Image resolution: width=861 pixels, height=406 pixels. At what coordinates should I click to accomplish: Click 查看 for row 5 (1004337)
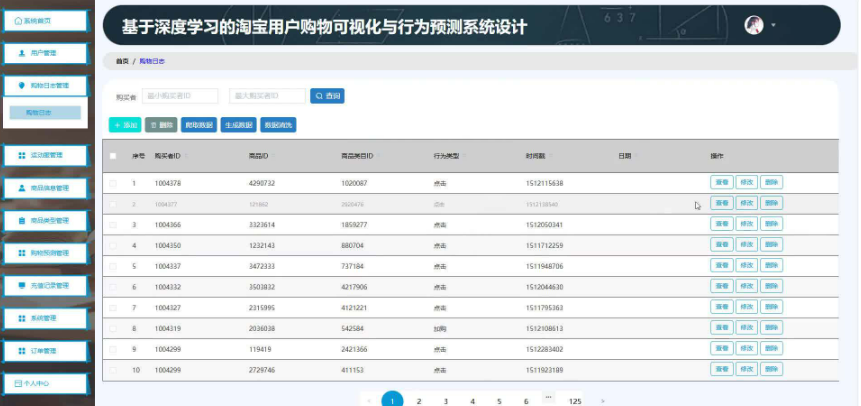[722, 265]
